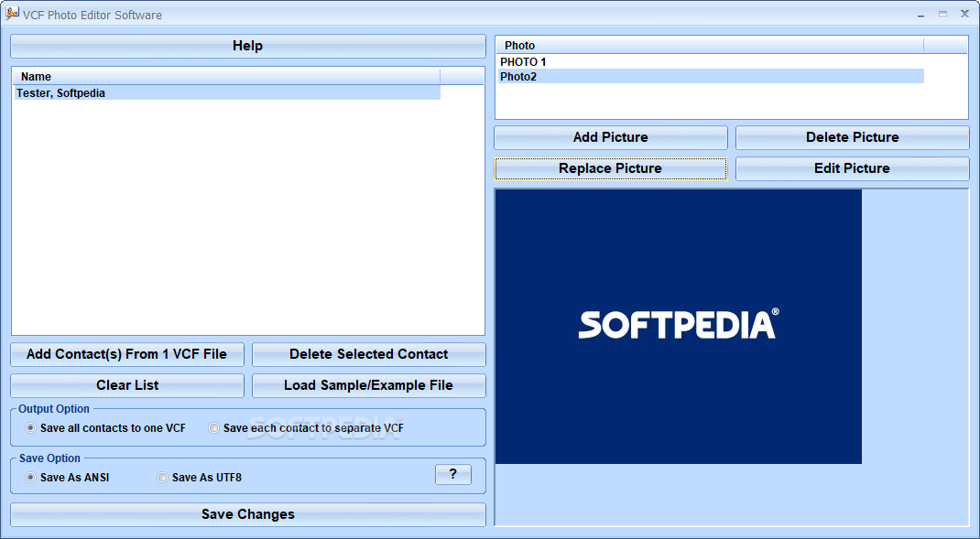The height and width of the screenshot is (539, 980).
Task: Select contact Tester, Softpedia in list
Action: click(227, 93)
